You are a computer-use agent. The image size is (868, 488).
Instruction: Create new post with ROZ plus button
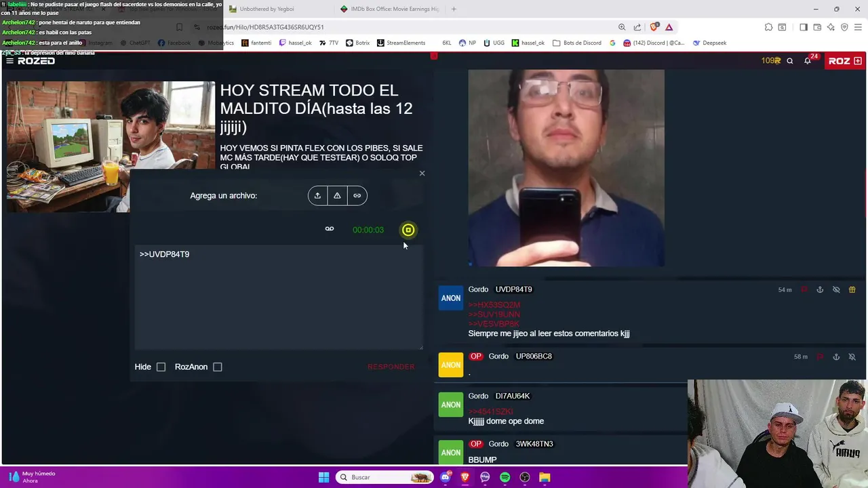tap(844, 61)
